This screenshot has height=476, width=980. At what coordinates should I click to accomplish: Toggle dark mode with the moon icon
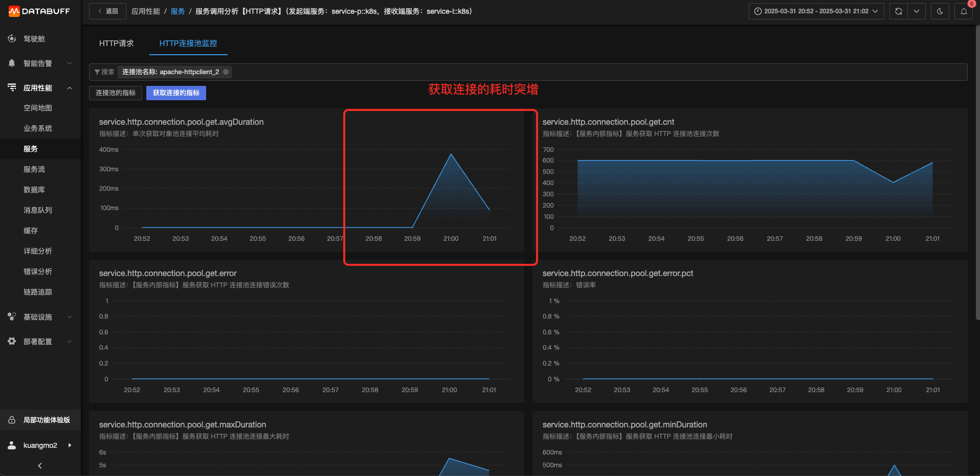coord(940,11)
